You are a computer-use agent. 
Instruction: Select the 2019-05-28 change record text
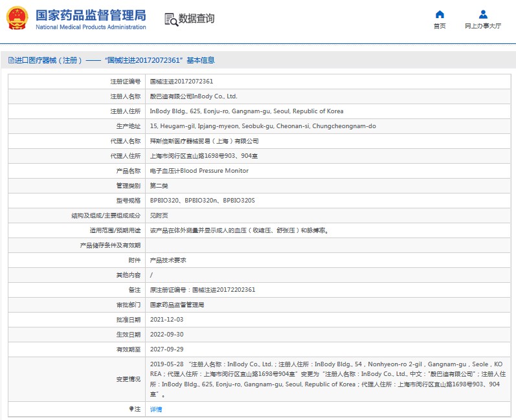328,379
